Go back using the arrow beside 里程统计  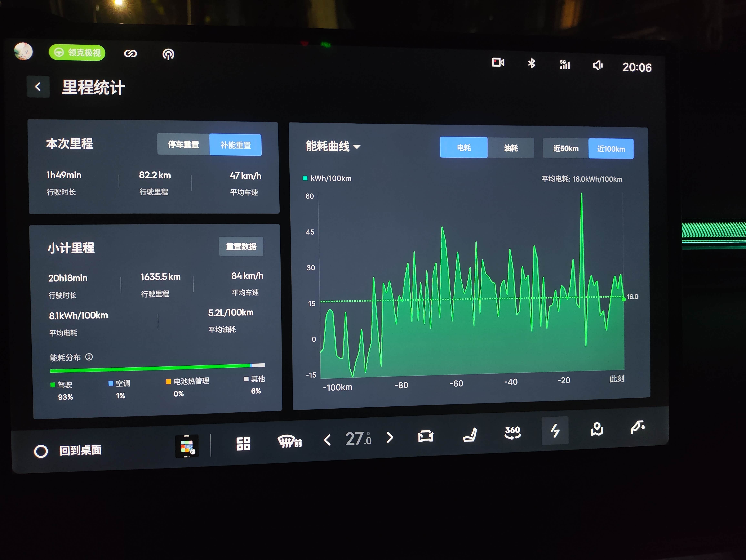click(38, 87)
